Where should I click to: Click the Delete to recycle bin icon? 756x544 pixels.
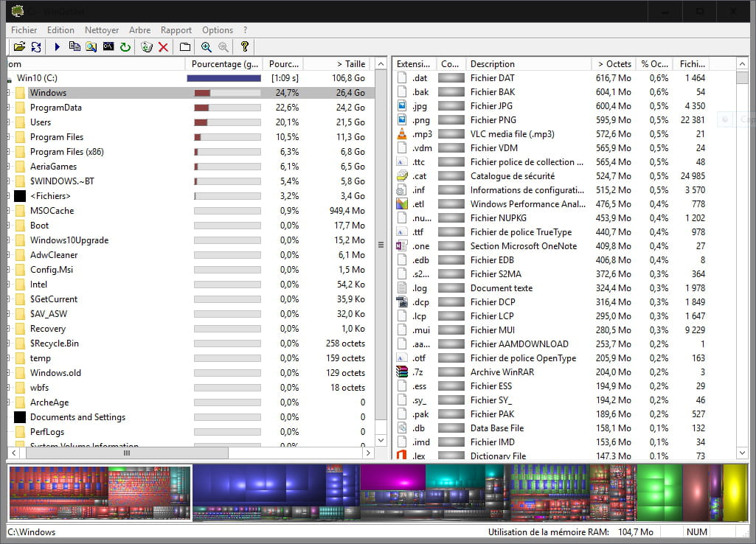pyautogui.click(x=147, y=46)
